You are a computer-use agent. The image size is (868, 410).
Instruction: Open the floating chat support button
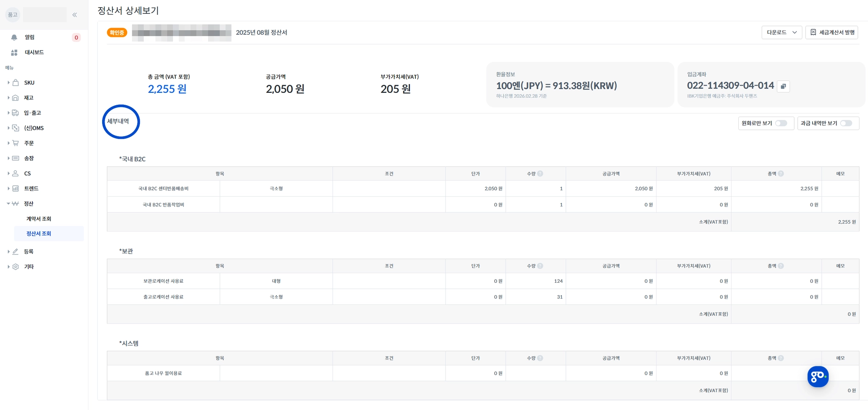(x=818, y=377)
